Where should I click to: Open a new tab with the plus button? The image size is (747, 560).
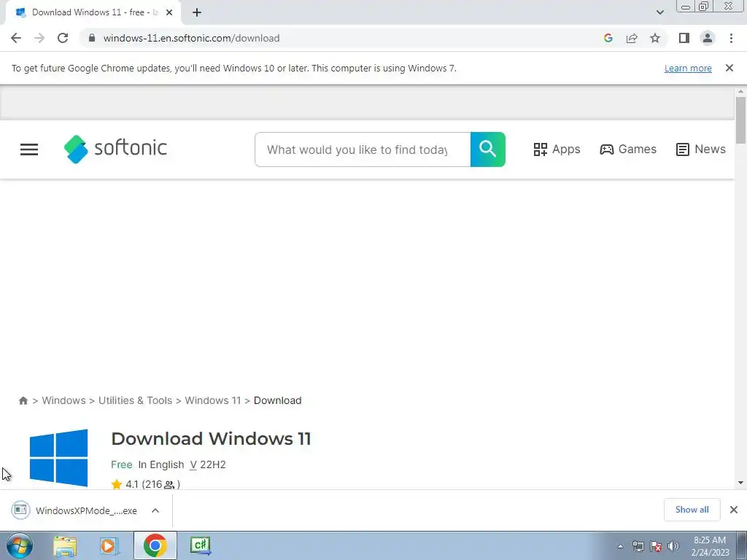(x=197, y=12)
